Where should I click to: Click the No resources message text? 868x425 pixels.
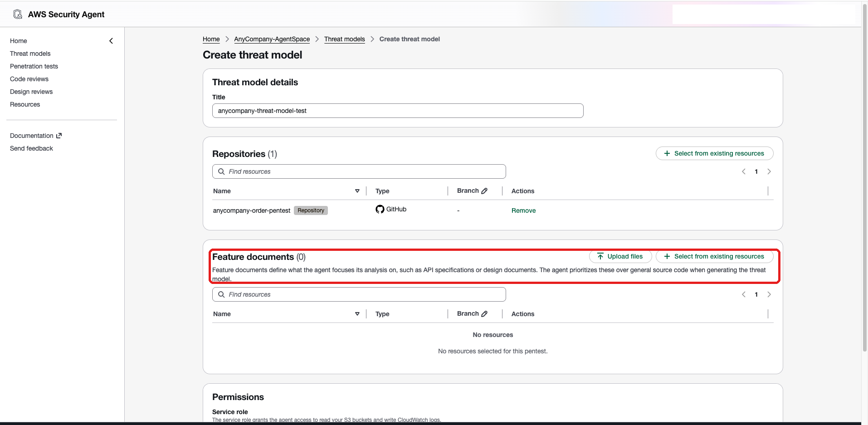(493, 335)
